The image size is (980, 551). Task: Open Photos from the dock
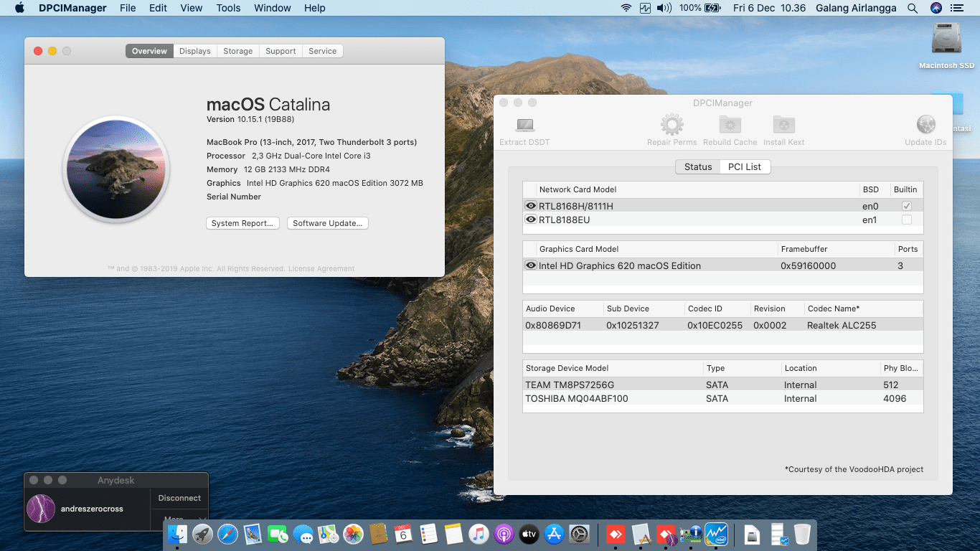(353, 534)
